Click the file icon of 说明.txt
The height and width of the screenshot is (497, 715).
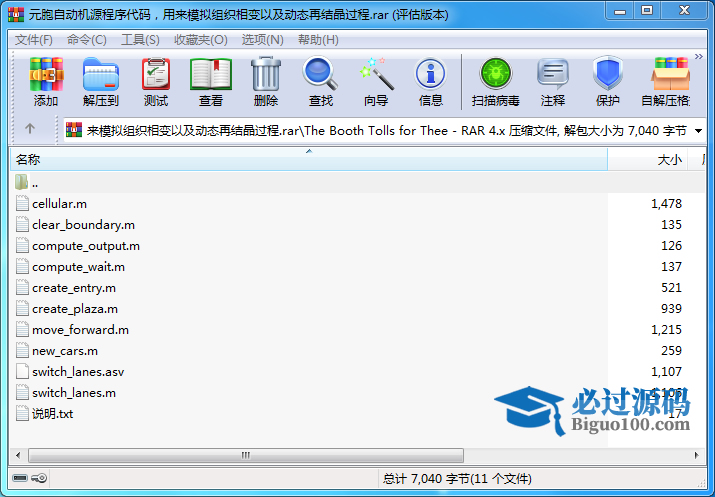point(22,413)
